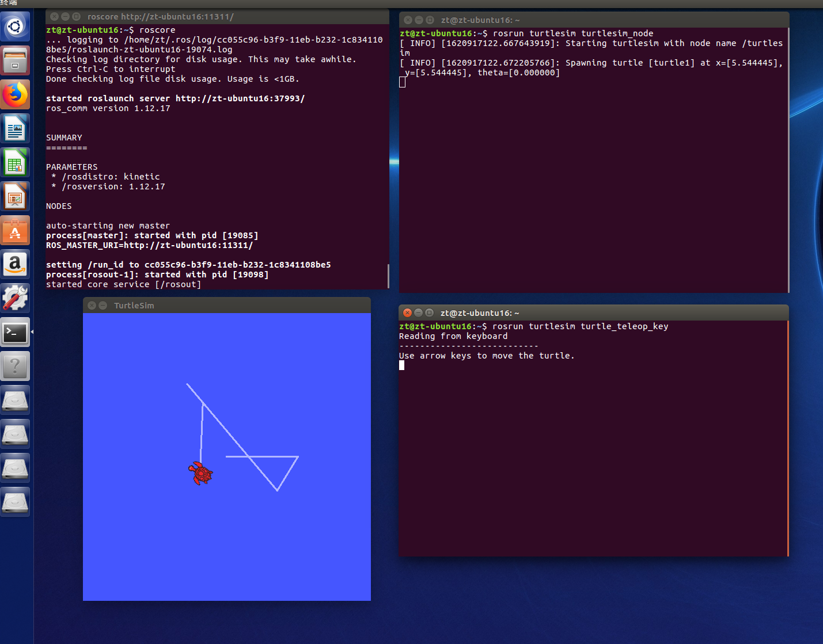Close the roscore terminal window

pos(54,17)
